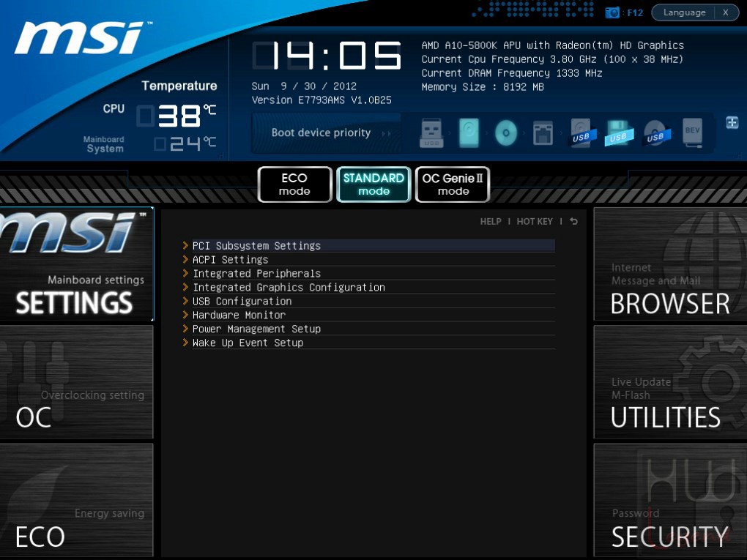
Task: Open the SETTINGS mainboard section
Action: pyautogui.click(x=77, y=264)
